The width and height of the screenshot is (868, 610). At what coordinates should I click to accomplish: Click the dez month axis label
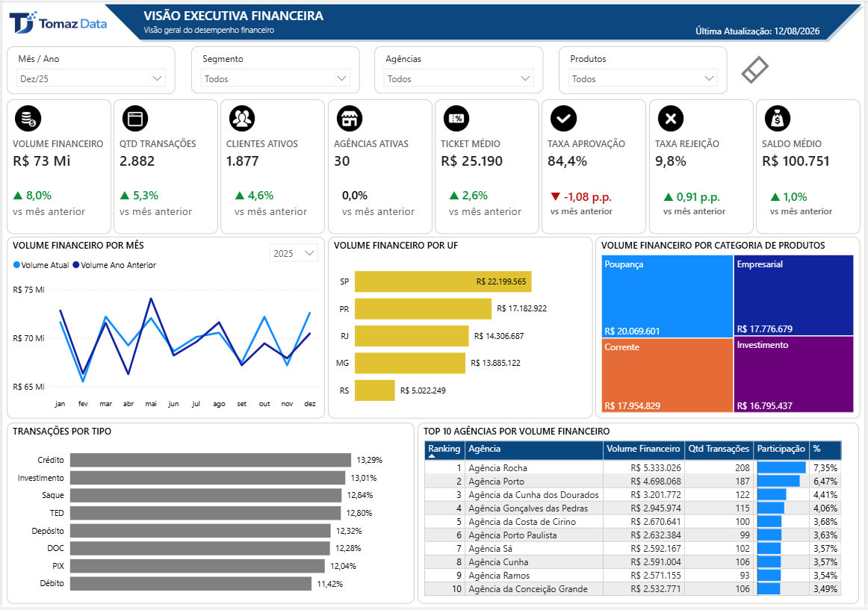tap(310, 403)
